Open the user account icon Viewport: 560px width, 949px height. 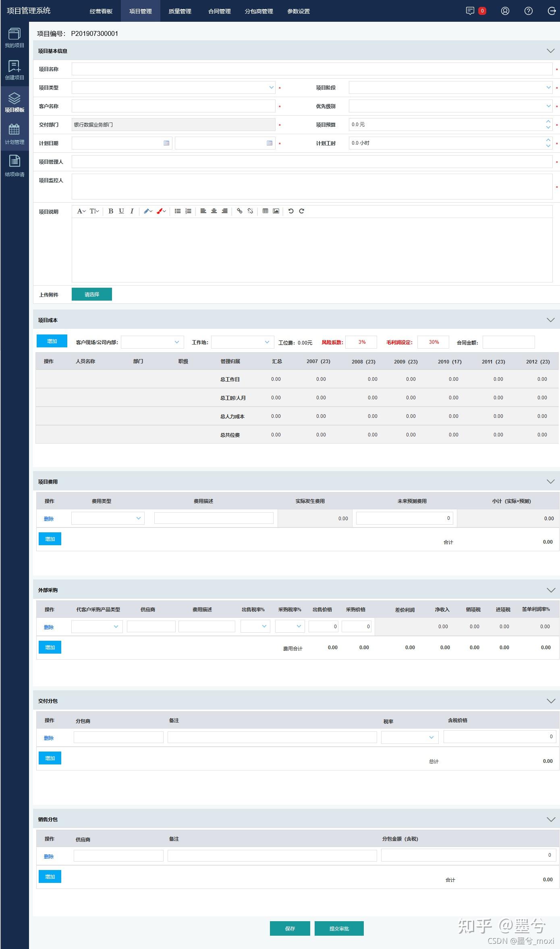505,11
